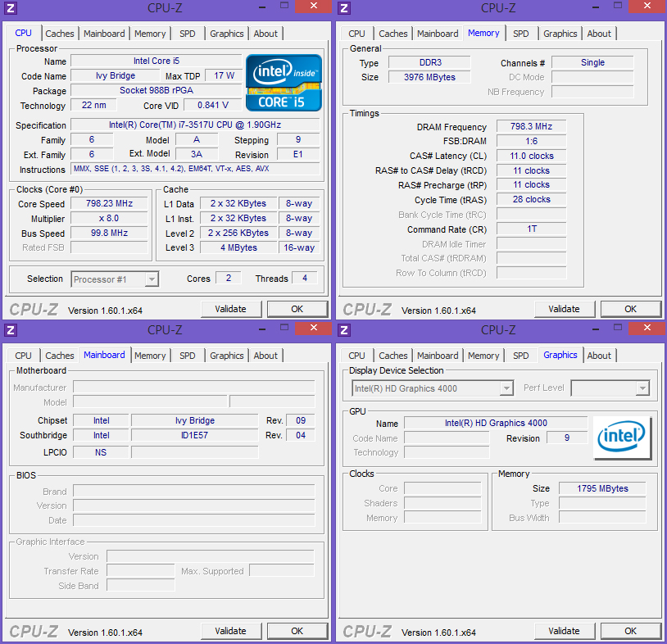Screen dimensions: 667x644
Task: Click Code Name value Ivy Bridge
Action: tap(116, 75)
